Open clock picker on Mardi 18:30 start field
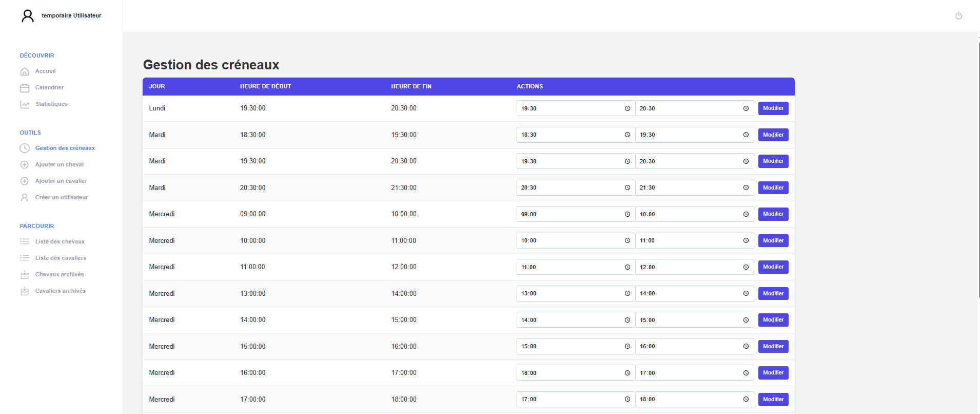The height and width of the screenshot is (414, 980). click(627, 135)
